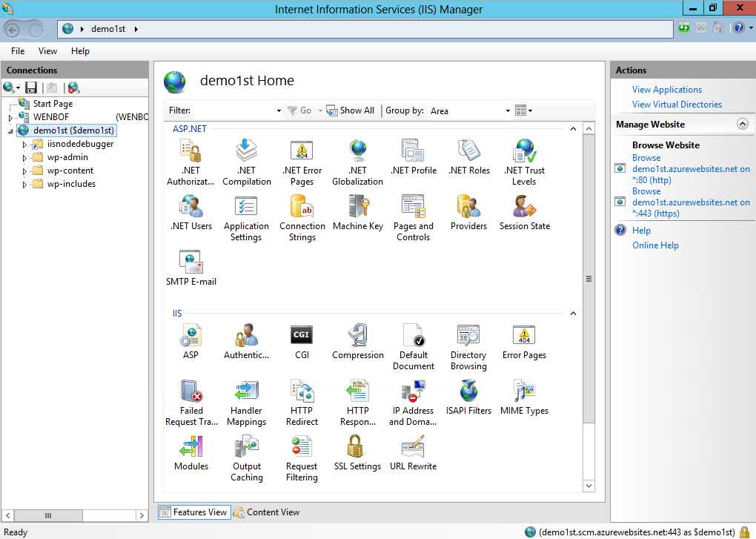This screenshot has height=539, width=756.
Task: Expand the WENBOF server node
Action: [10, 118]
